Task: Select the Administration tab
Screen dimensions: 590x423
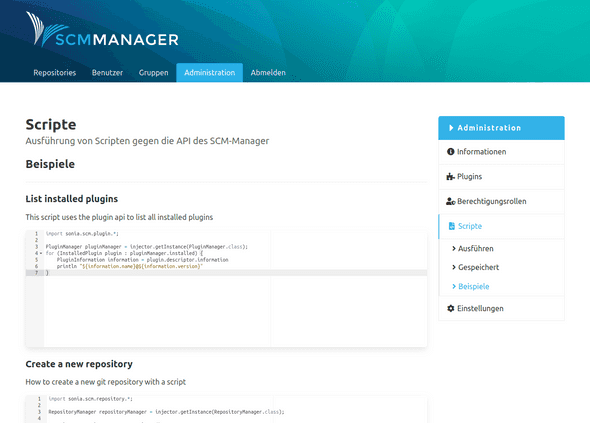Action: pos(210,73)
